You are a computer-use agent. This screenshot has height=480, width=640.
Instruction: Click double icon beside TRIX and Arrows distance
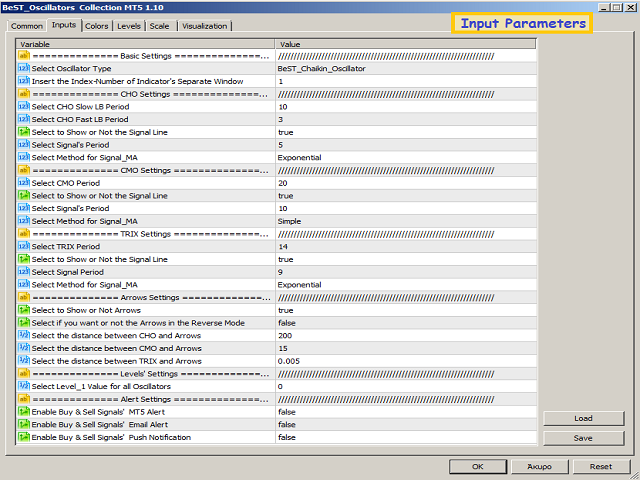24,361
